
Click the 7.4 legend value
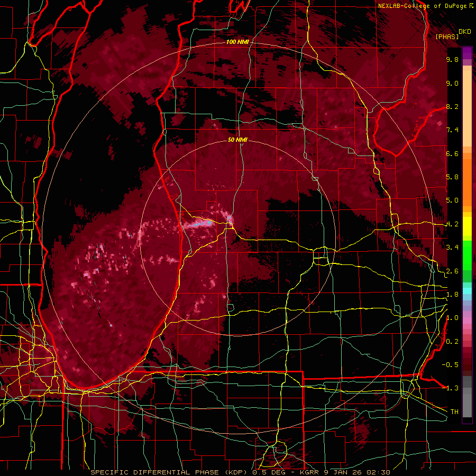[x=452, y=130]
